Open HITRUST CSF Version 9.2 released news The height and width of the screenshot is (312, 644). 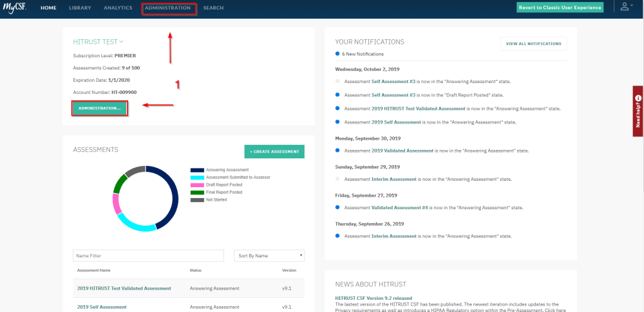[x=374, y=298]
